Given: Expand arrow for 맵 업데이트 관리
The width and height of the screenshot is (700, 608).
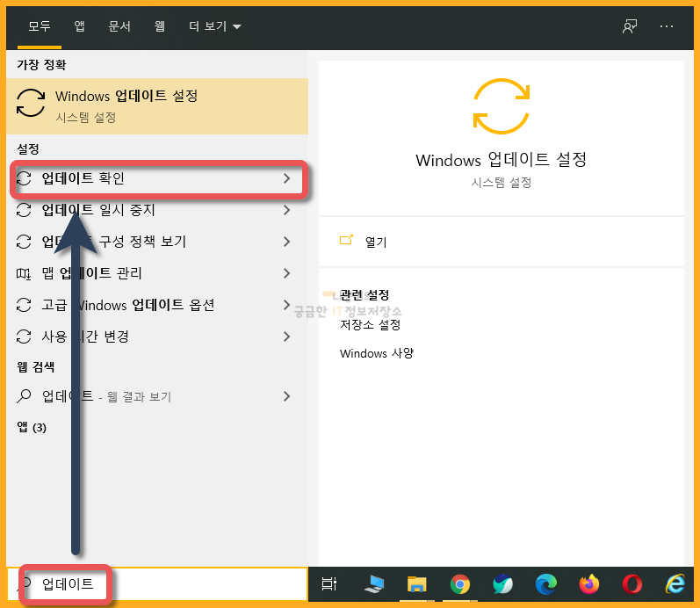Looking at the screenshot, I should click(286, 273).
